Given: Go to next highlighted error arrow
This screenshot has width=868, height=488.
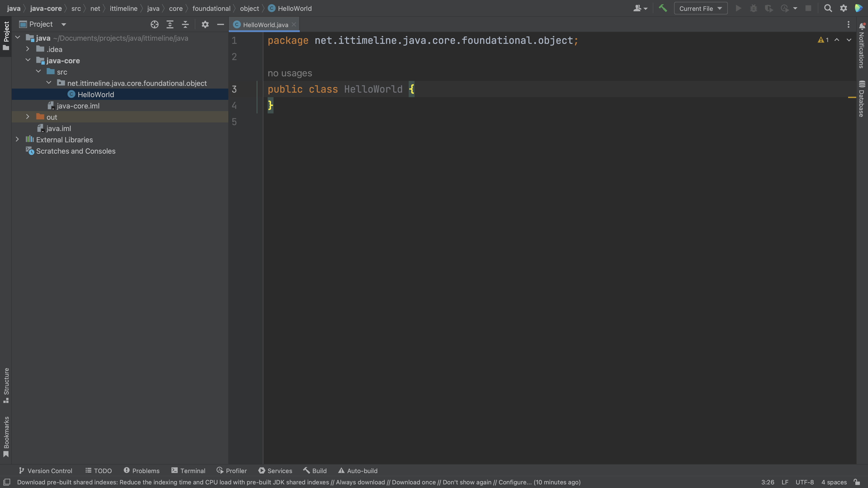Looking at the screenshot, I should 849,40.
